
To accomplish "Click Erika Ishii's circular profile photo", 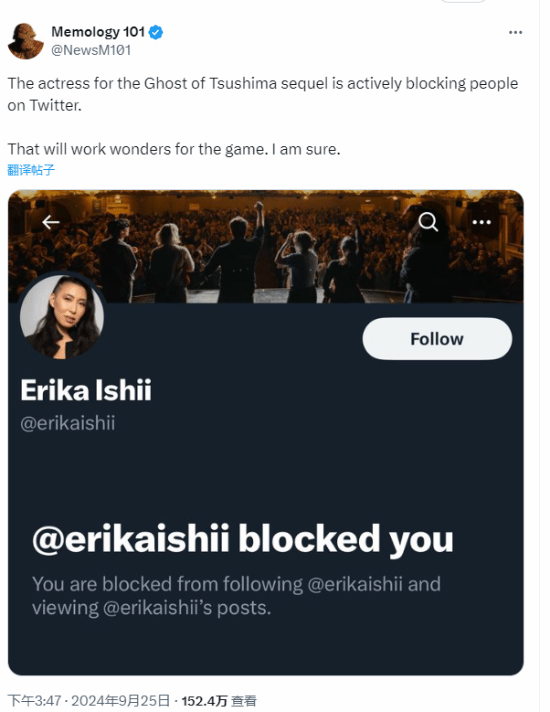I will (62, 316).
